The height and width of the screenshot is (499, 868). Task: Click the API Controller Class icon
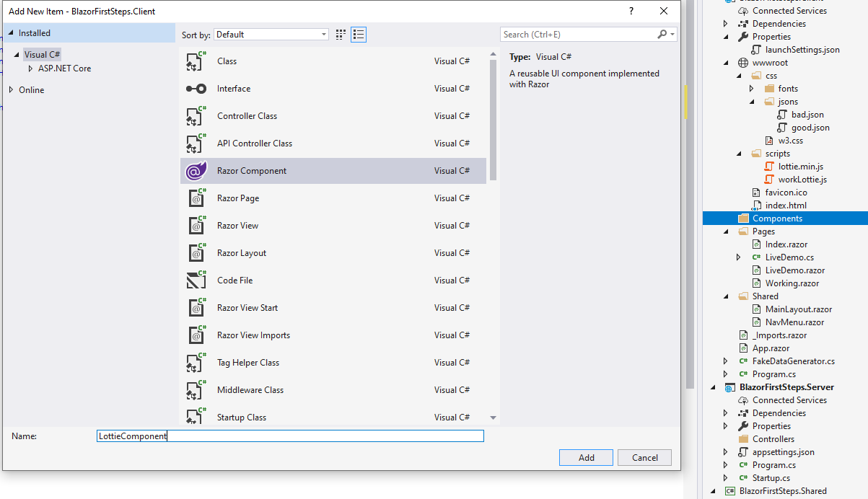click(x=196, y=143)
